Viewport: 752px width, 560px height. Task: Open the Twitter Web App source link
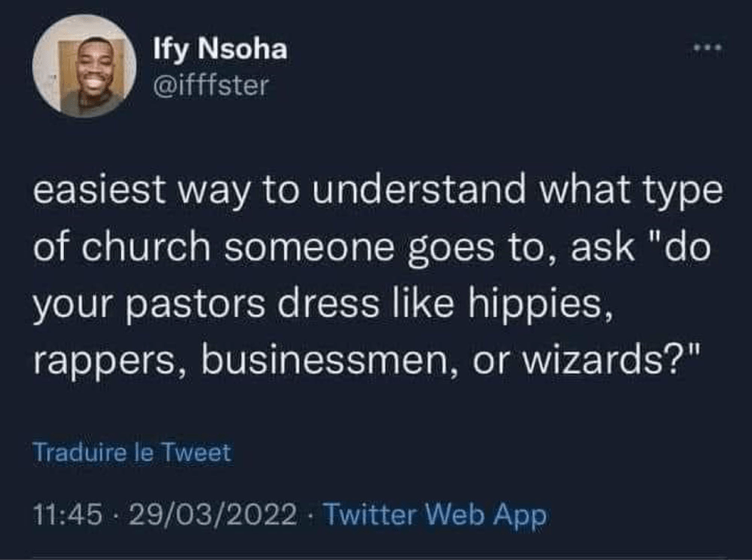(x=434, y=516)
